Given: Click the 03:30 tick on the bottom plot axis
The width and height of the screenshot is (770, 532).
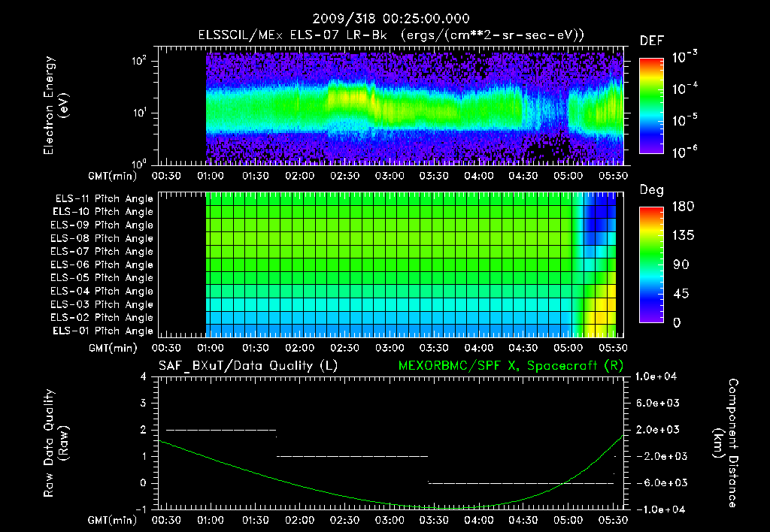Looking at the screenshot, I should tap(434, 520).
